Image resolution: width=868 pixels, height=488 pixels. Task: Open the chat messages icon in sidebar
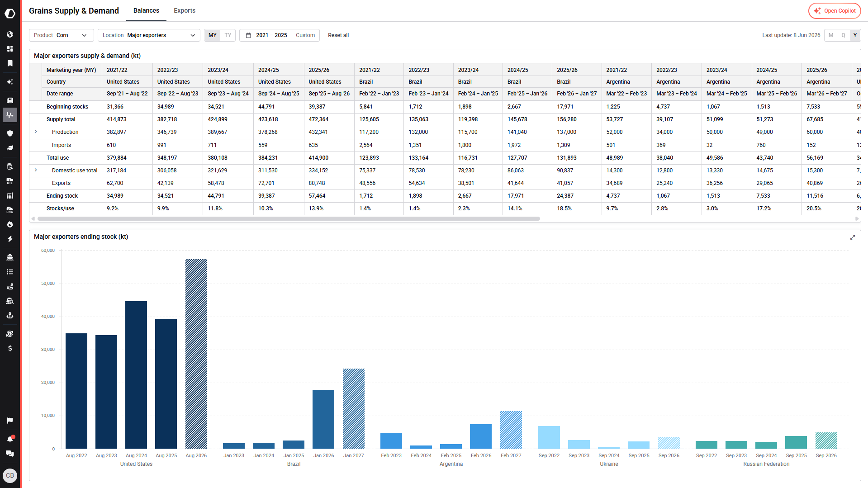coord(10,454)
